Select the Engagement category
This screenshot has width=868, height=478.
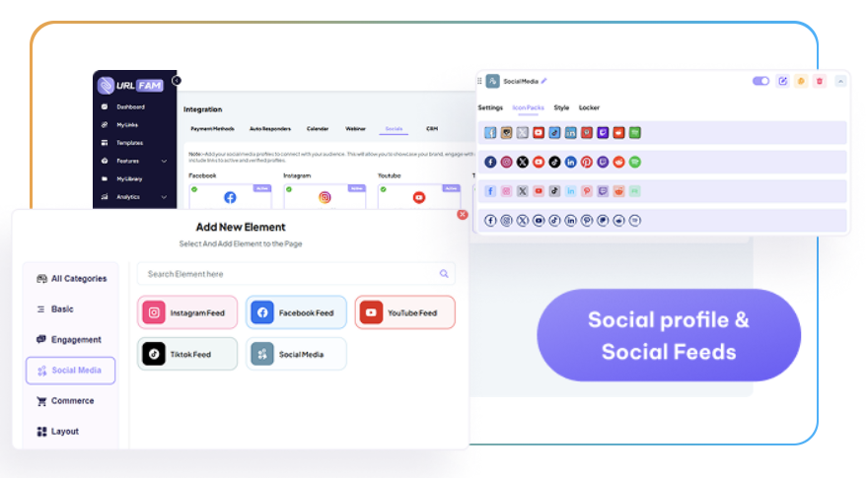69,340
